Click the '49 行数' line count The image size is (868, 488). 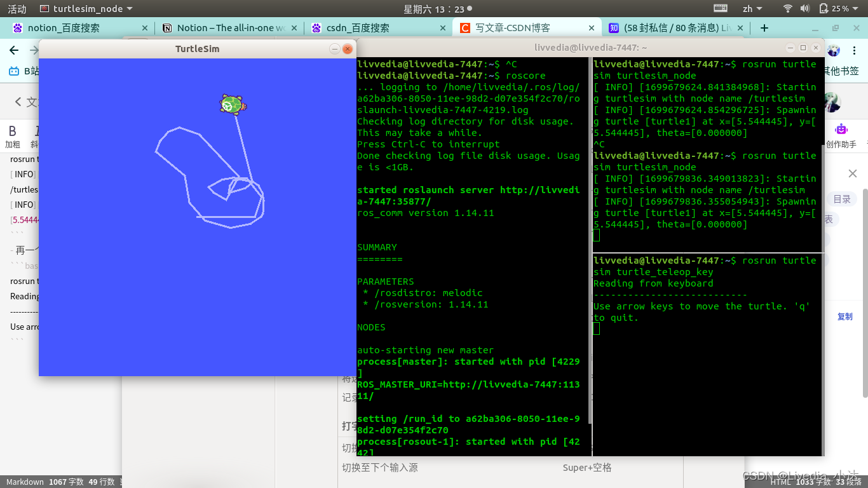point(102,482)
